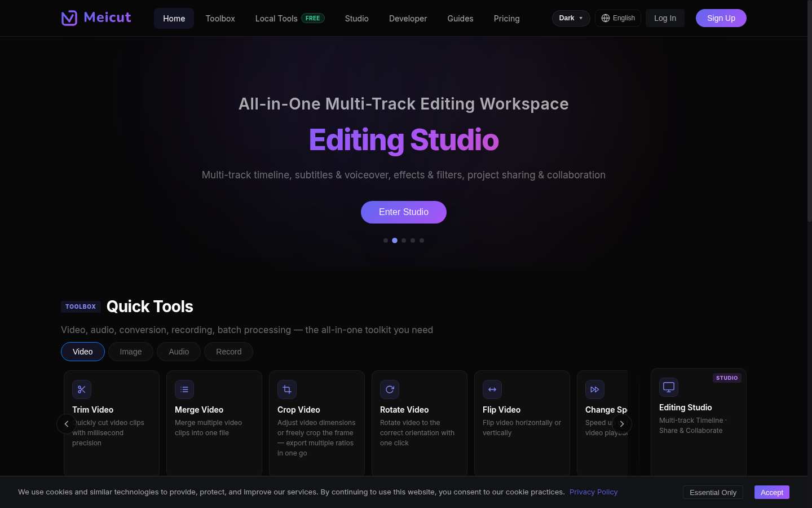This screenshot has height=508, width=812.
Task: Select the Merge Video list icon
Action: (x=184, y=389)
